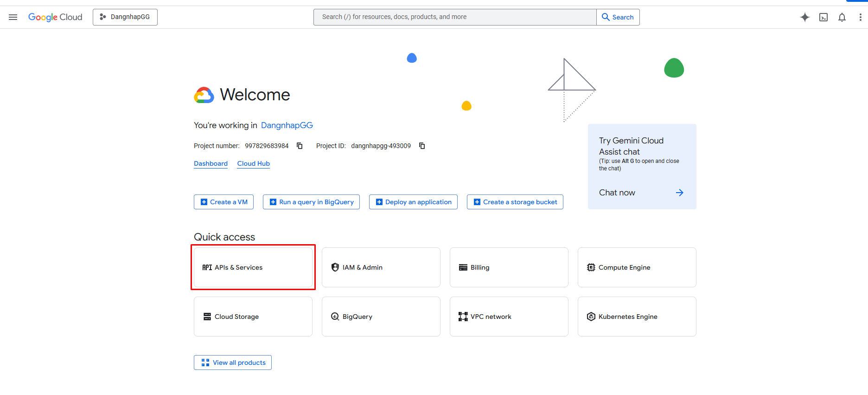Open Gemini Cloud Assist sparkle icon
Image resolution: width=868 pixels, height=395 pixels.
click(805, 17)
